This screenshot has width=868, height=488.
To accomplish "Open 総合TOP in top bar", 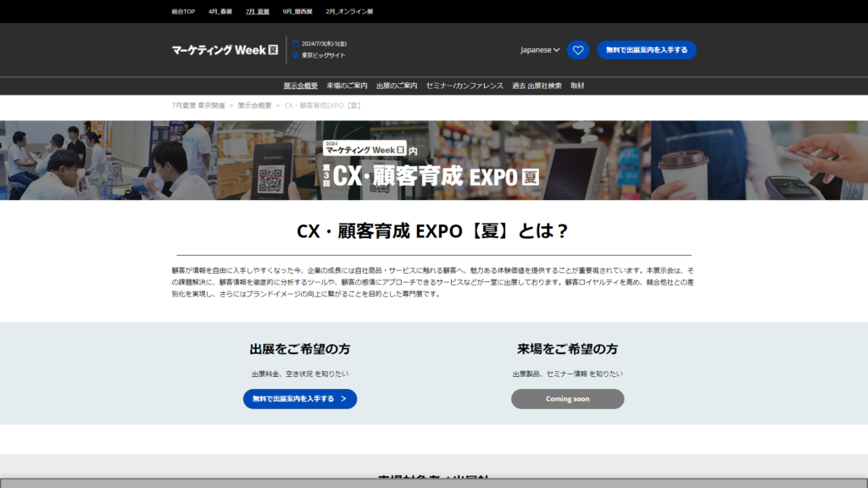I will click(x=183, y=12).
